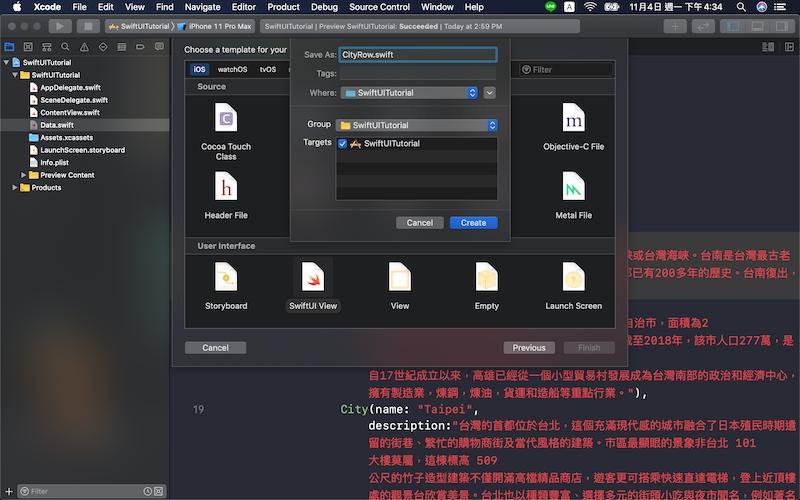The image size is (800, 500).
Task: Collapse the SwiftUITutorial group folder
Action: tap(15, 75)
